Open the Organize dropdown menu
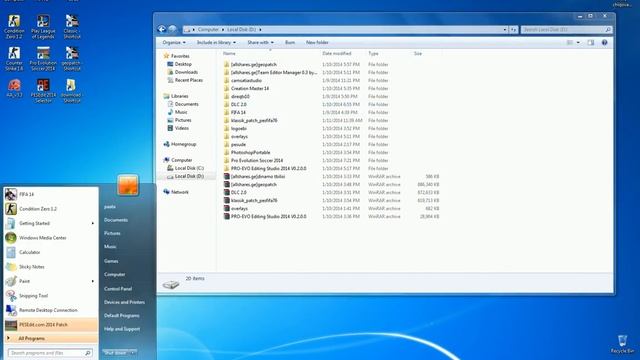This screenshot has height=360, width=640. point(174,42)
